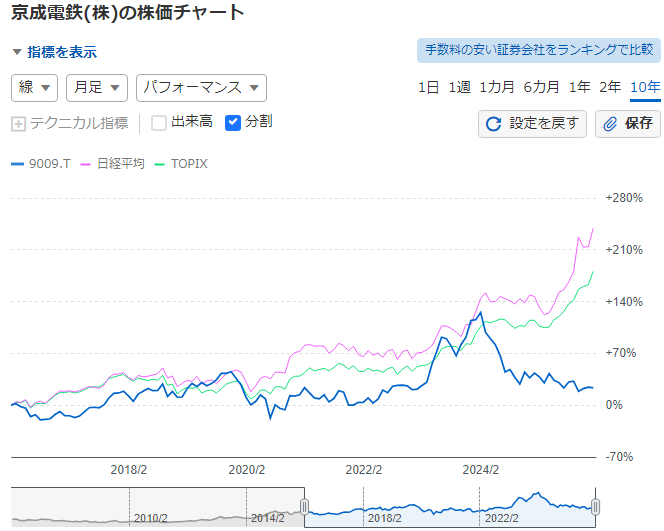Enable the 出来高 volume checkbox
Viewport: 664px width, 531px height.
[x=158, y=122]
